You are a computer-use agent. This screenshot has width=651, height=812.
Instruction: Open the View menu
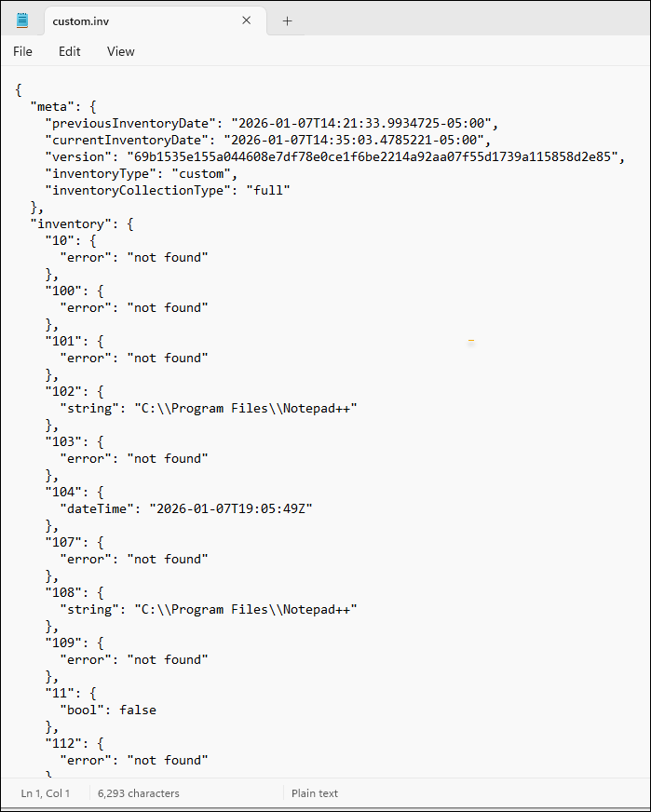pos(121,51)
